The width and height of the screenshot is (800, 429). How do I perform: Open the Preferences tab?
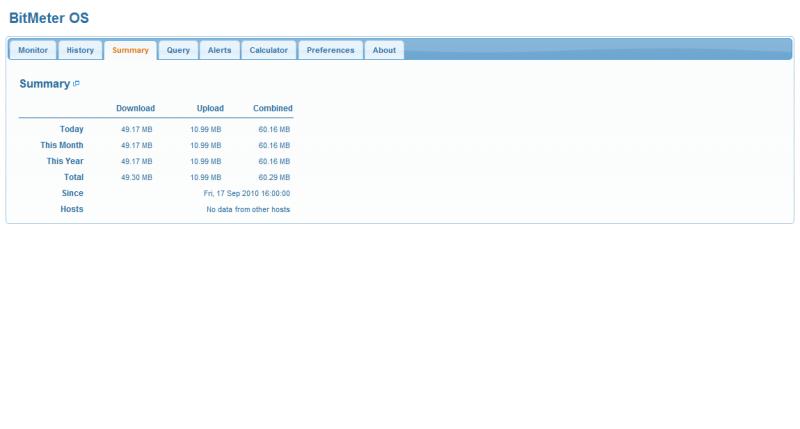tap(330, 50)
